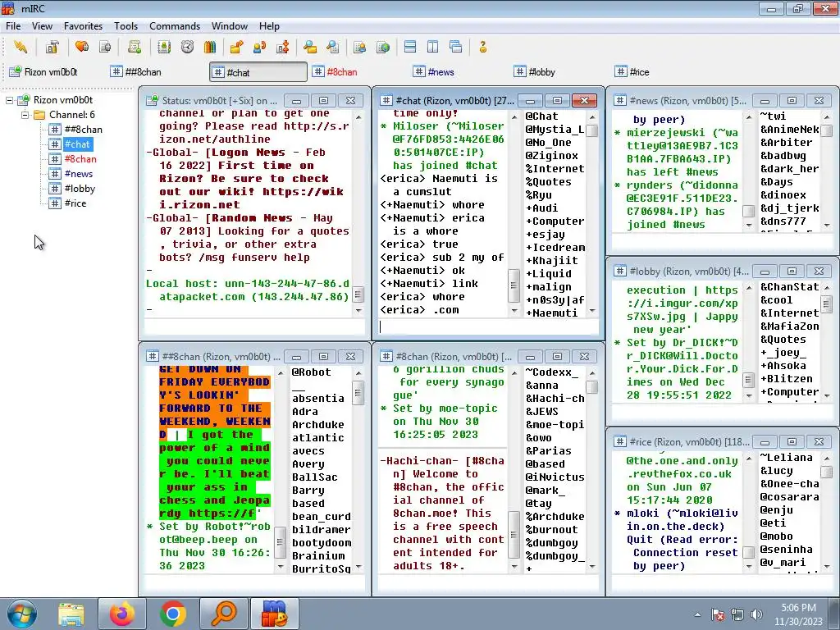Click scroll-up arrow in #chat message area

514,116
